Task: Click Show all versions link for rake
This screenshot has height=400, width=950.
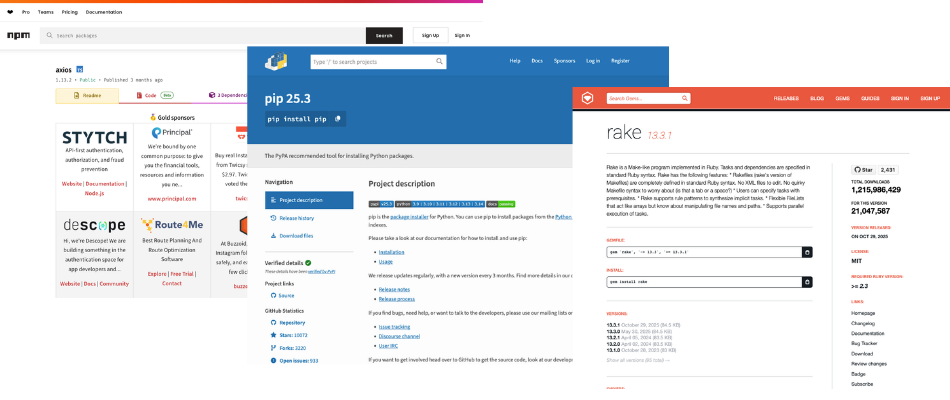Action: click(x=638, y=360)
